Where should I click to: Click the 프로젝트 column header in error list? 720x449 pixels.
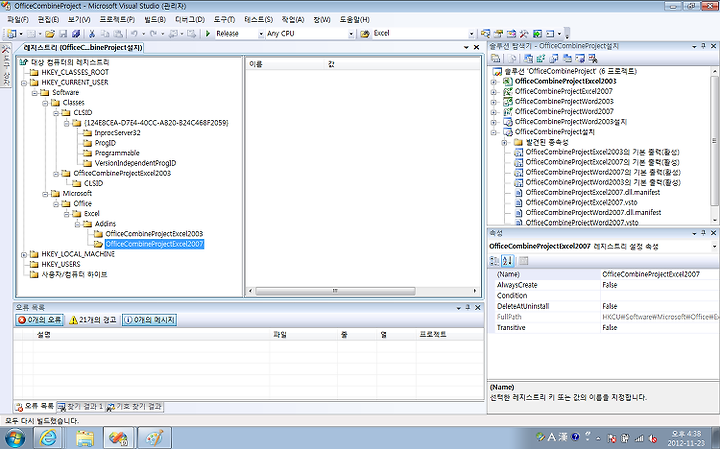click(x=450, y=335)
